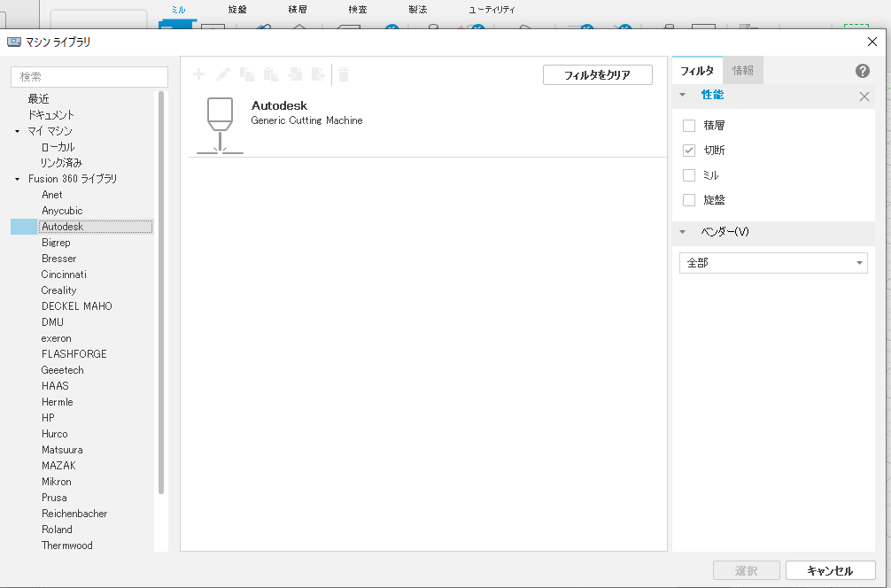This screenshot has width=891, height=588.
Task: Collapse the ベンダー(V) filter section
Action: tap(683, 232)
